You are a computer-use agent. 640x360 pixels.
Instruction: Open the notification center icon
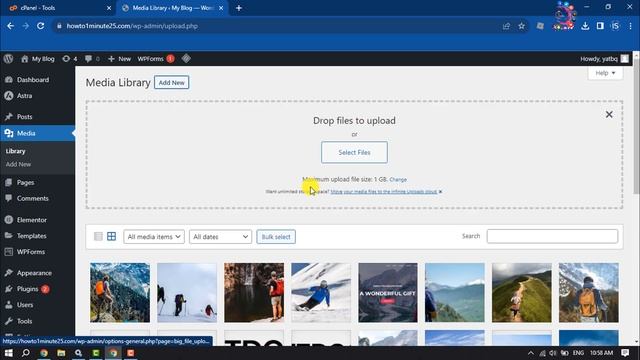[x=625, y=353]
